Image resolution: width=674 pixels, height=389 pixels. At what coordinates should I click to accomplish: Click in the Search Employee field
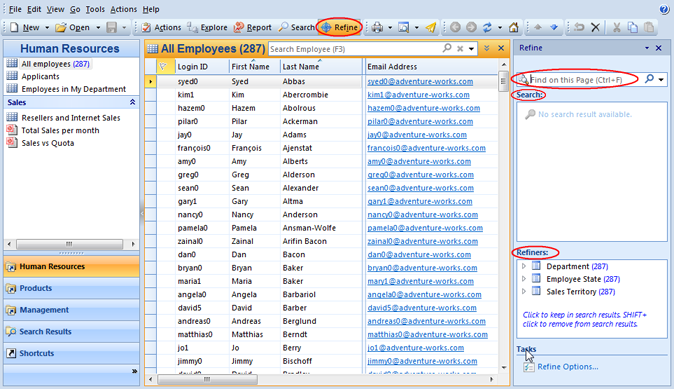click(x=355, y=49)
